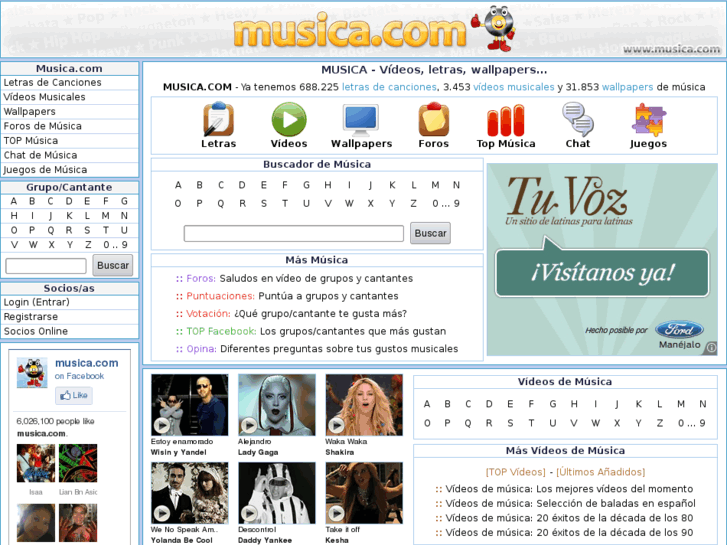The width and height of the screenshot is (727, 545).
Task: Play Daddy Yankee's Descontrol video thumbnail
Action: pos(277,493)
